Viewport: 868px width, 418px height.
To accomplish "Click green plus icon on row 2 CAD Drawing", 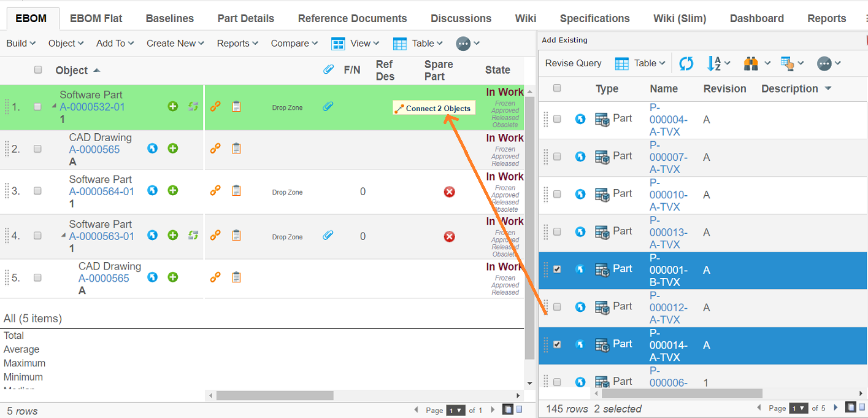I will pos(173,149).
